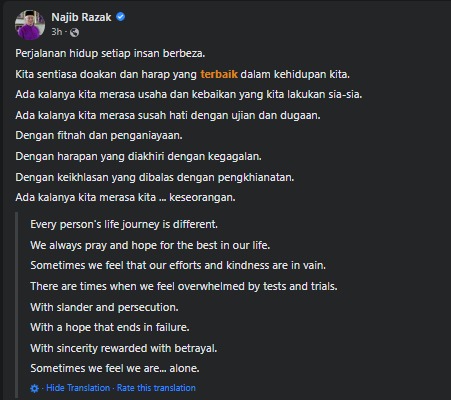451x400 pixels.
Task: Click the highlighted orange word terbaik
Action: pos(219,74)
